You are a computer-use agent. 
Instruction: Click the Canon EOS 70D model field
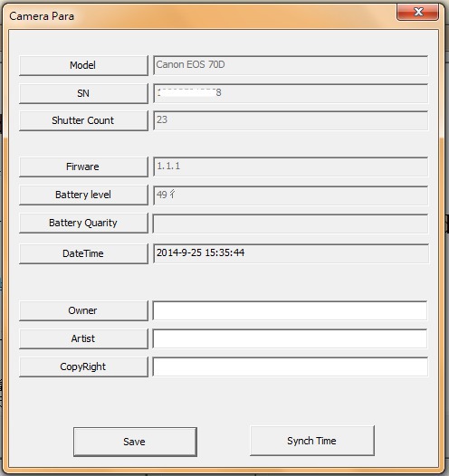(x=291, y=65)
